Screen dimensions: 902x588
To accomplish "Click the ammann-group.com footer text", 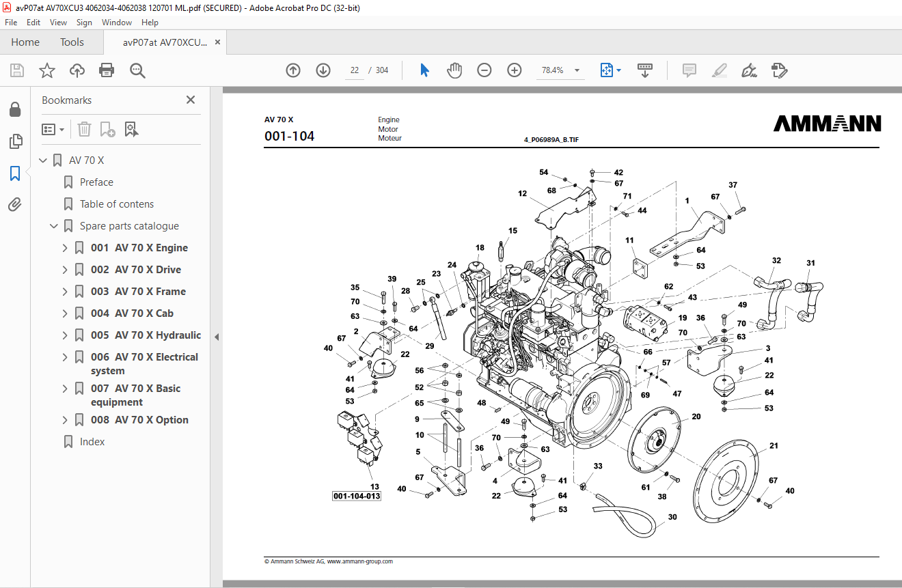I will [x=360, y=561].
